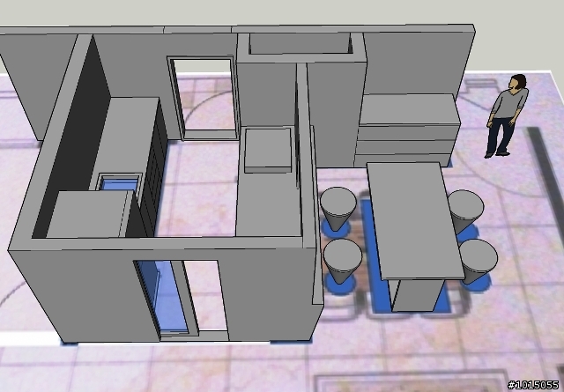Select the conical stool nearest the human figure
The height and width of the screenshot is (392, 564).
[464, 211]
